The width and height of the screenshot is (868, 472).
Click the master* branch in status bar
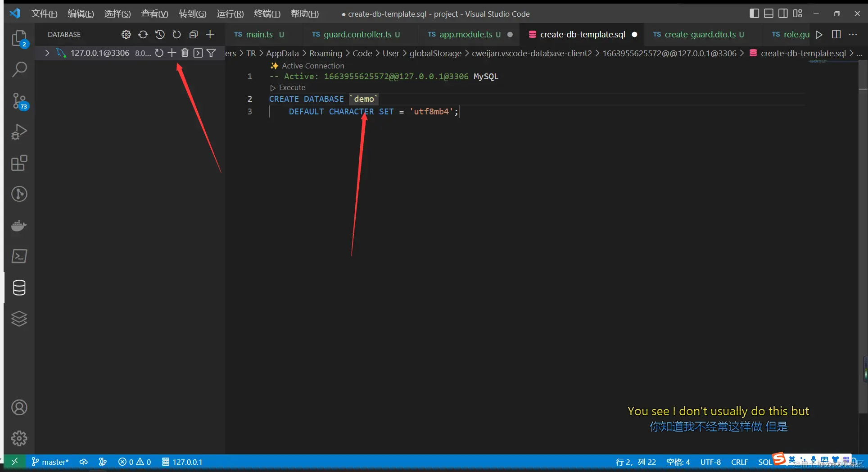tap(50, 462)
